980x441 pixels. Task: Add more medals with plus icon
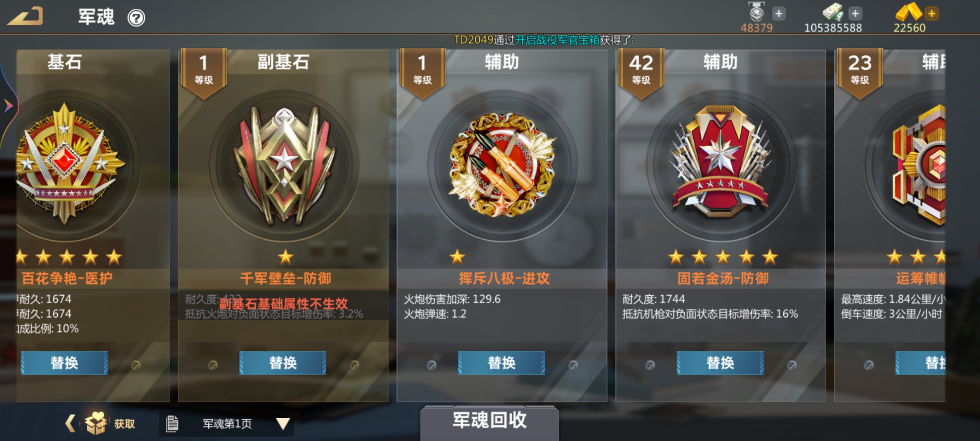pyautogui.click(x=779, y=13)
